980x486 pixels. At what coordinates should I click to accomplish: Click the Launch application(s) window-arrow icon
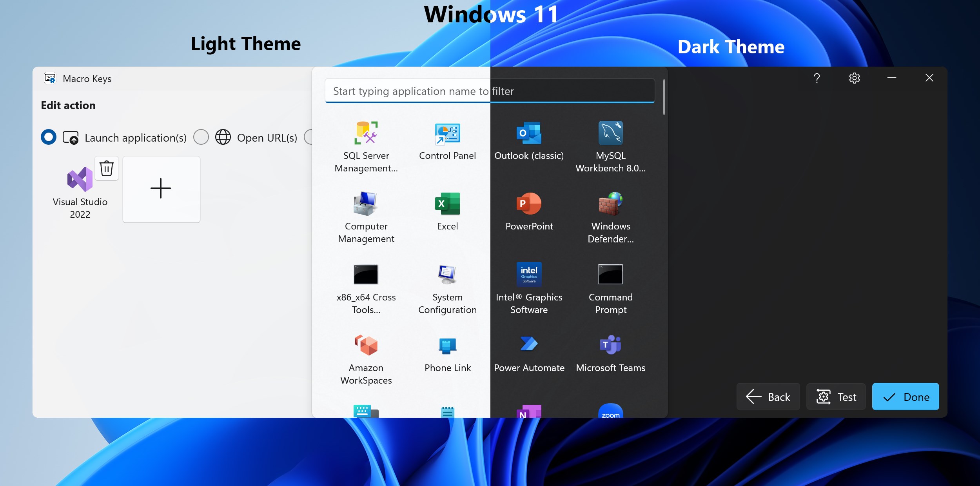point(71,137)
